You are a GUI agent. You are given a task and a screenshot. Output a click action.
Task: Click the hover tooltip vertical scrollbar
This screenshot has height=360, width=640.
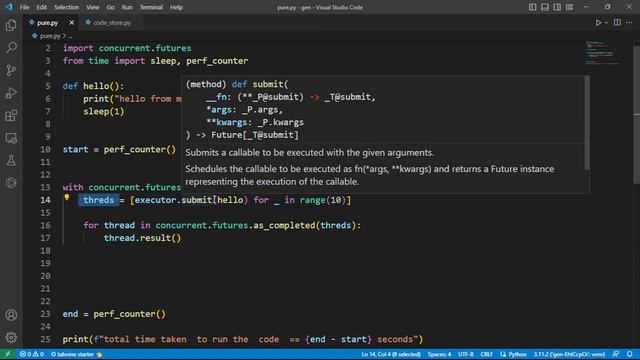[x=587, y=122]
